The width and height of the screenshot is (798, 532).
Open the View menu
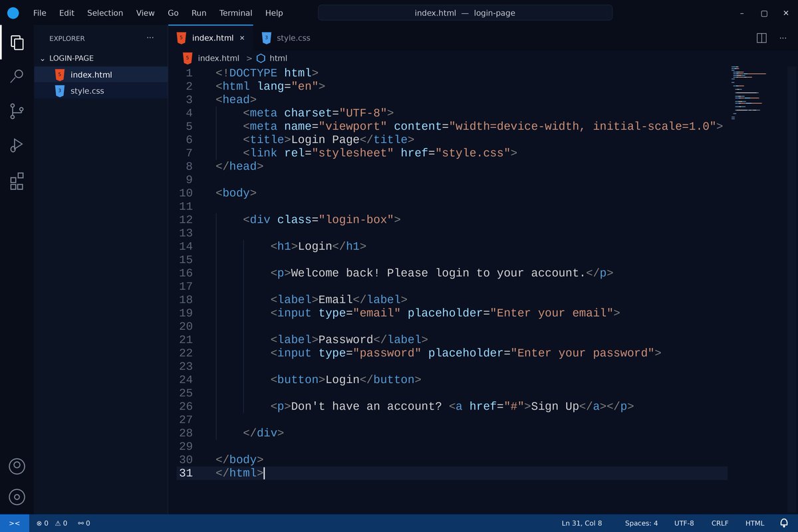click(145, 13)
